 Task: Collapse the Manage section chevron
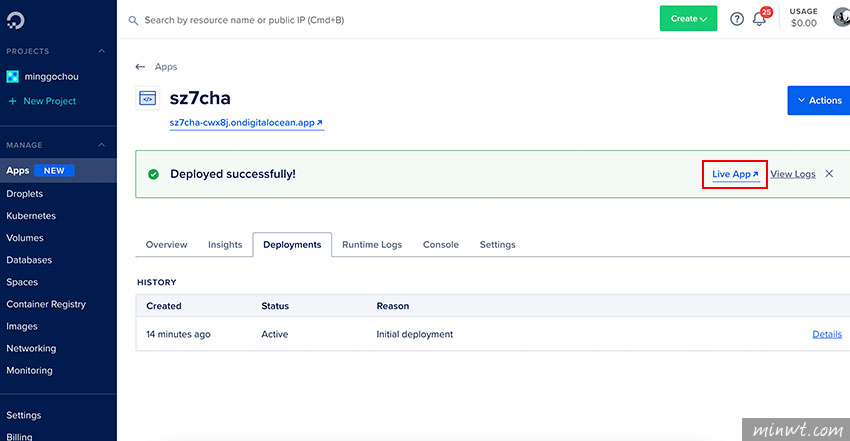[101, 145]
